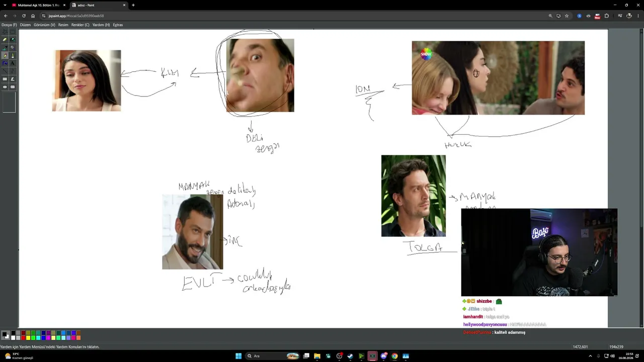
Task: Open the browser extensions puzzle menu
Action: pyautogui.click(x=607, y=16)
